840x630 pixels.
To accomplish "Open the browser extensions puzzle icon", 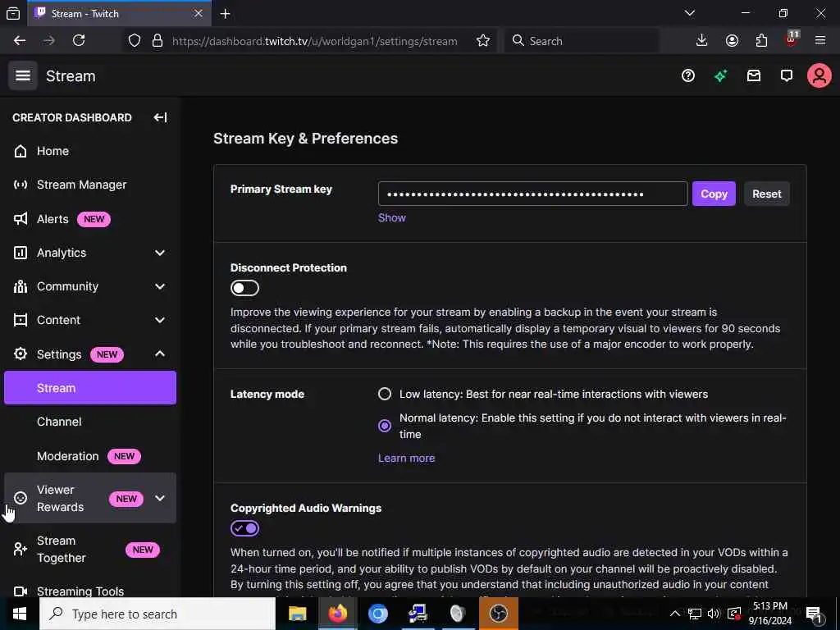I will point(761,41).
